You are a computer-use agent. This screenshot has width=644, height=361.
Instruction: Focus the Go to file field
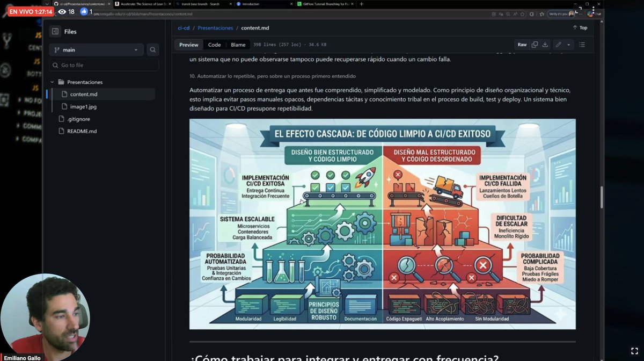tap(104, 65)
